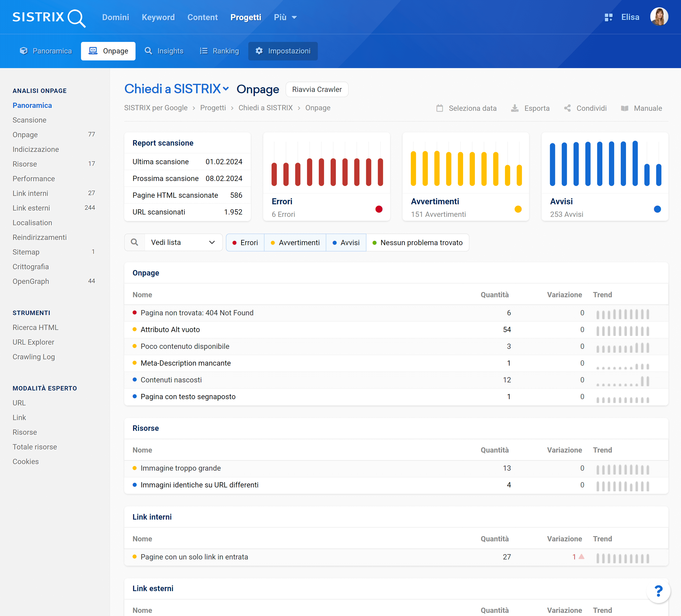Click the Condividi share icon
681x616 pixels.
point(568,108)
